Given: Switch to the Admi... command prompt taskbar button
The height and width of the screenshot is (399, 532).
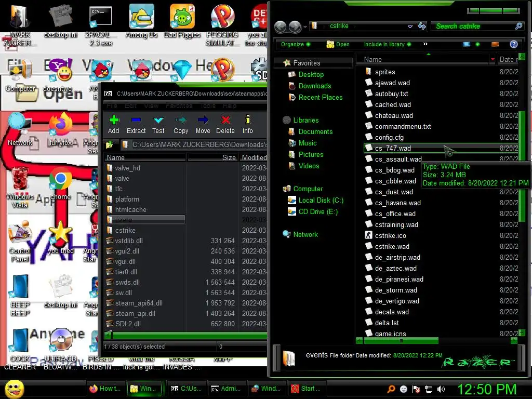Looking at the screenshot, I should (227, 389).
